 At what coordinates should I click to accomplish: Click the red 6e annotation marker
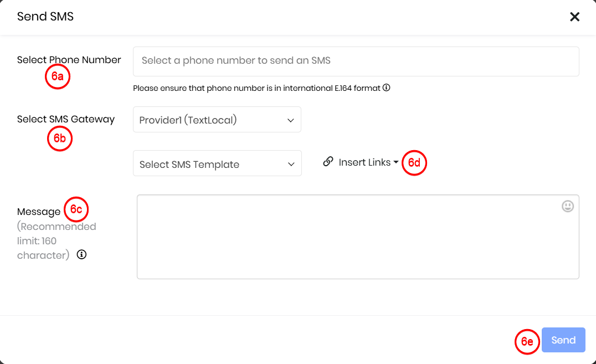[527, 341]
